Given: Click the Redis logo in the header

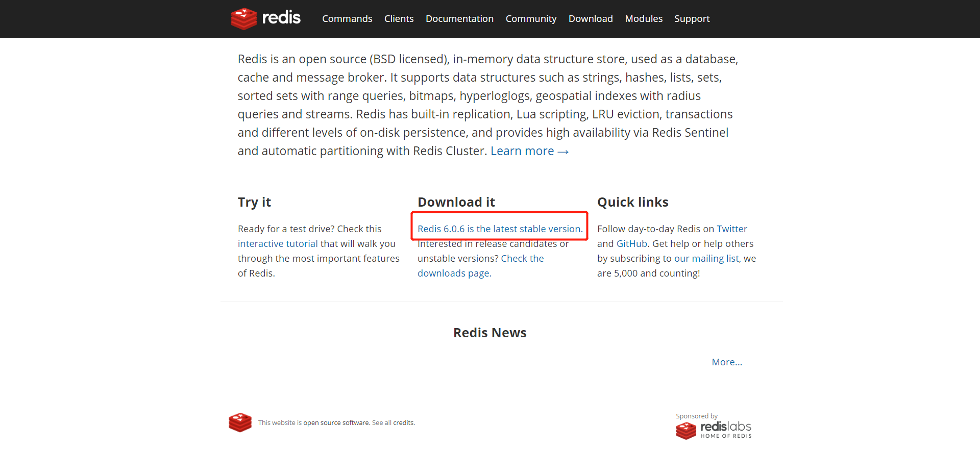Looking at the screenshot, I should pos(265,18).
